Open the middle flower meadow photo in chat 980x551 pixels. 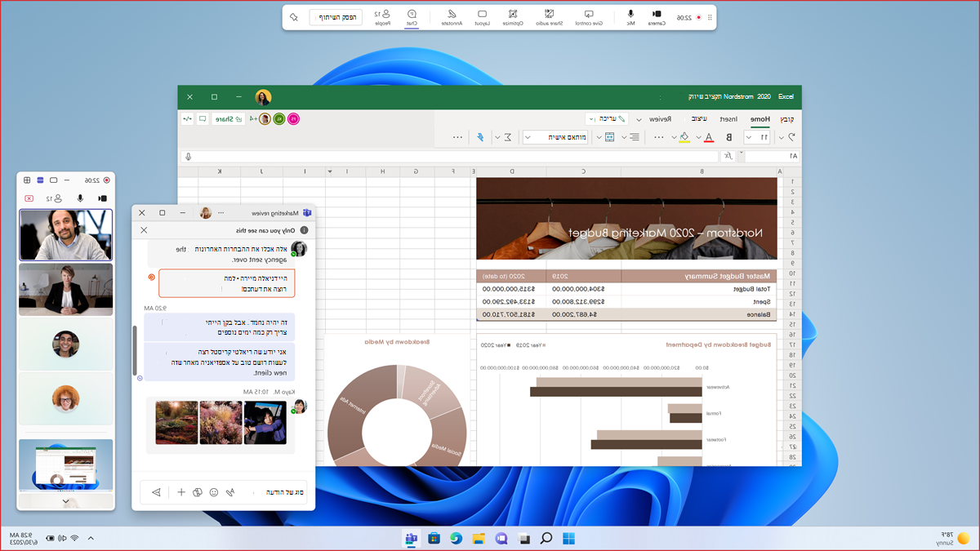click(x=220, y=422)
